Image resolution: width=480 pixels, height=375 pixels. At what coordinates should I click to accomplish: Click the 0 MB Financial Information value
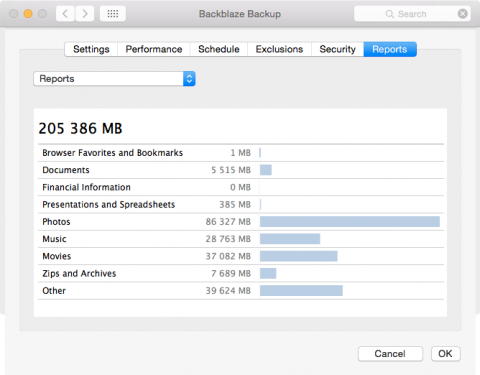tap(240, 187)
